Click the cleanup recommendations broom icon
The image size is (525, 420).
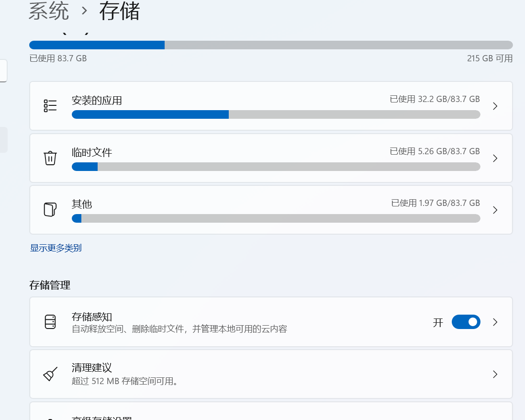coord(50,374)
